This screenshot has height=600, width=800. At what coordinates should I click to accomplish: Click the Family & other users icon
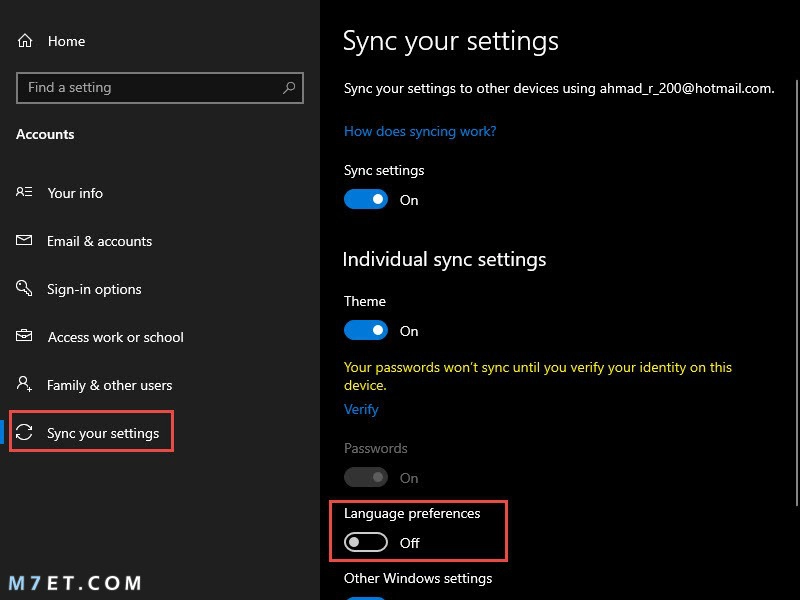coord(24,384)
